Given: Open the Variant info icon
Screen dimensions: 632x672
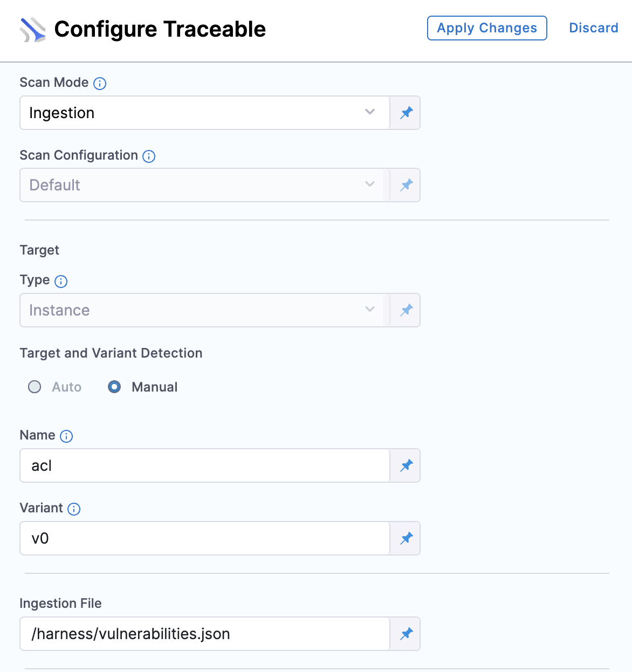Looking at the screenshot, I should pyautogui.click(x=74, y=509).
